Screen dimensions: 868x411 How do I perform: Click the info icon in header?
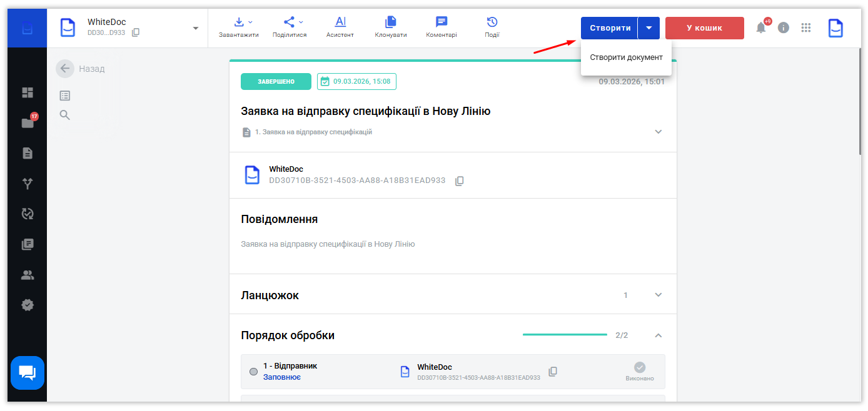coord(783,27)
